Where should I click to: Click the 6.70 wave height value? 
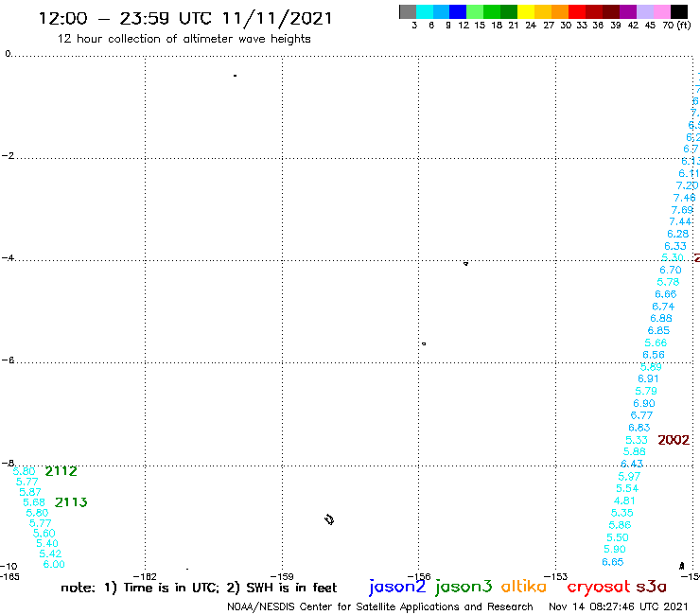click(x=671, y=270)
